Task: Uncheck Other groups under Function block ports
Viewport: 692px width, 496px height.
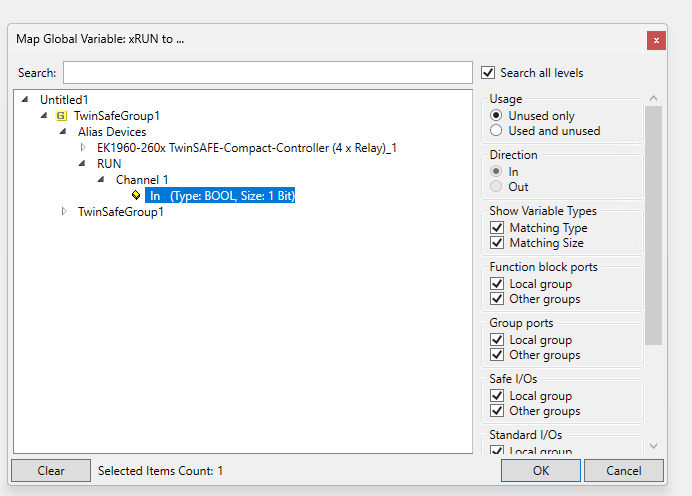Action: point(497,299)
